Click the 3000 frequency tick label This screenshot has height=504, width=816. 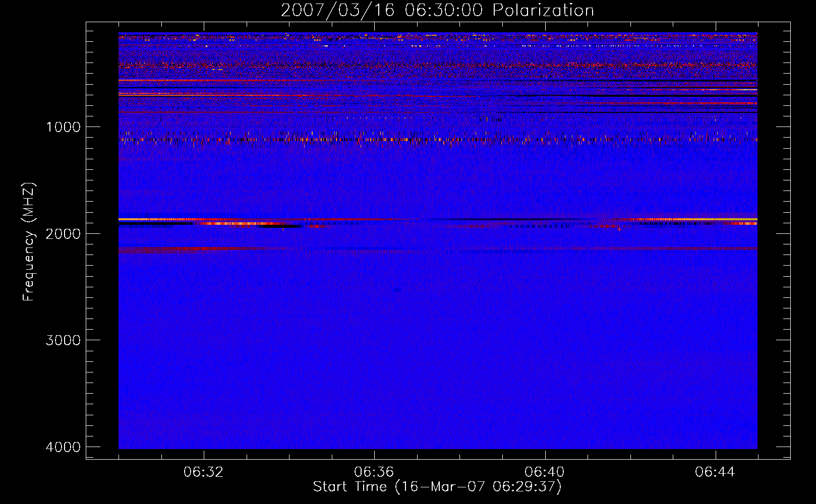[x=63, y=340]
